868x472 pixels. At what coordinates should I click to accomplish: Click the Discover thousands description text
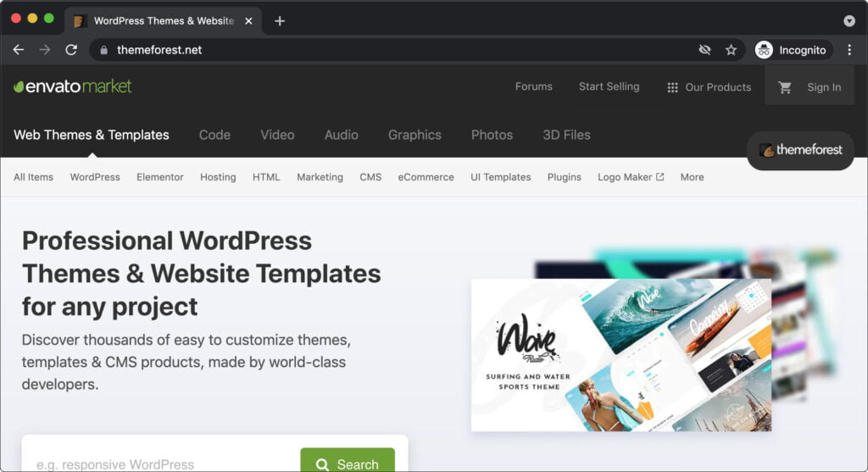186,362
